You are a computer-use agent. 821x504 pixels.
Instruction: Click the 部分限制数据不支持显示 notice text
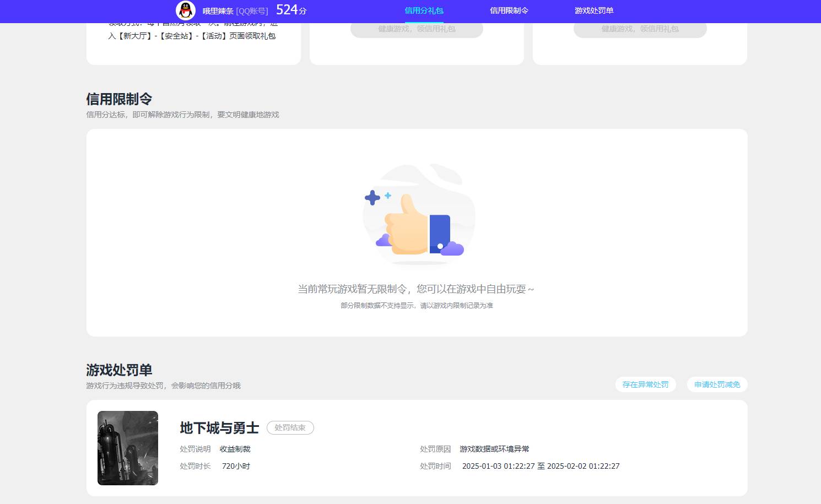(x=416, y=305)
